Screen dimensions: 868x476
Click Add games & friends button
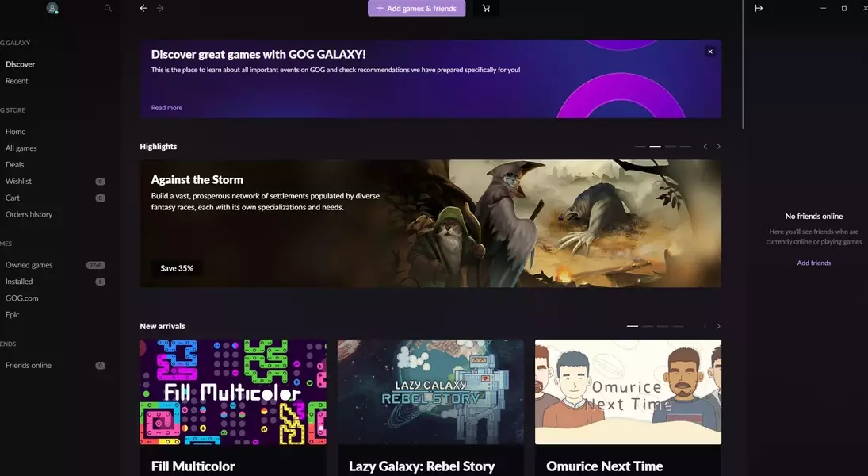416,8
